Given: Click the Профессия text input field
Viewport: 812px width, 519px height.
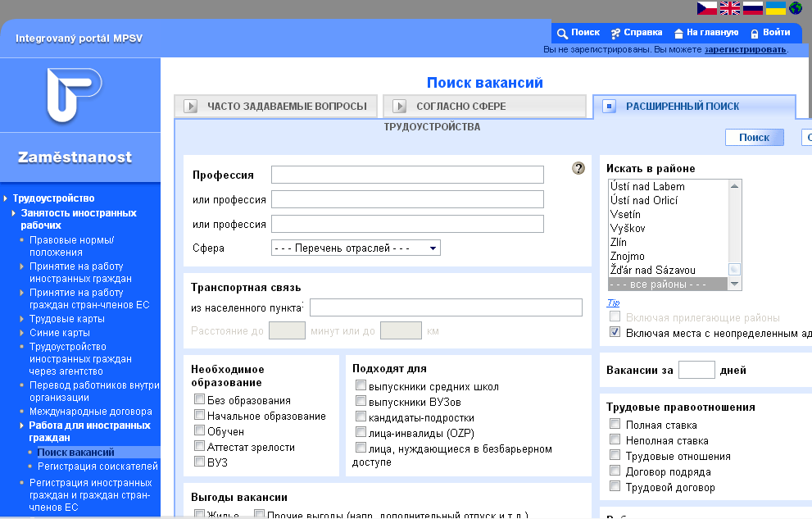Looking at the screenshot, I should 407,175.
